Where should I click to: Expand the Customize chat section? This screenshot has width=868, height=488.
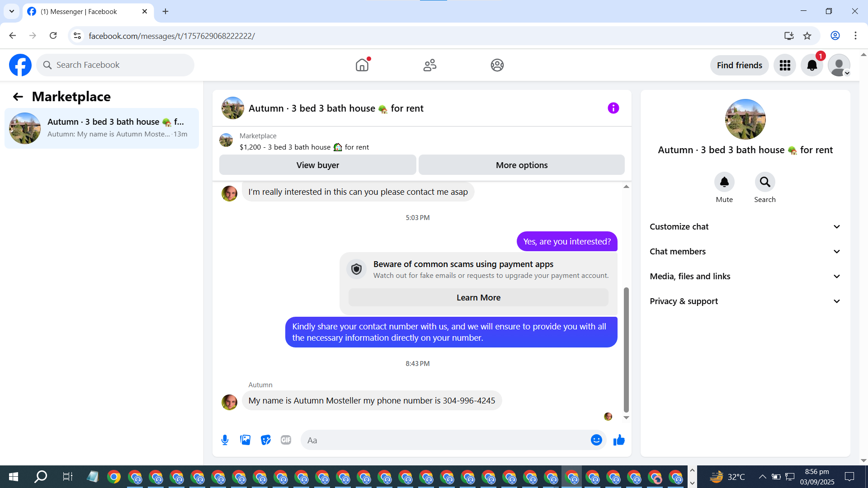click(745, 227)
